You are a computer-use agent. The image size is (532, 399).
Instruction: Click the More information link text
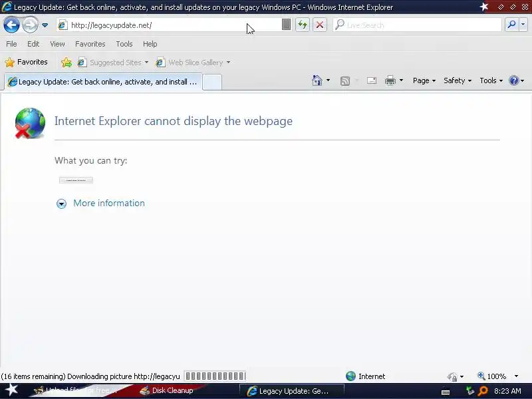click(109, 203)
